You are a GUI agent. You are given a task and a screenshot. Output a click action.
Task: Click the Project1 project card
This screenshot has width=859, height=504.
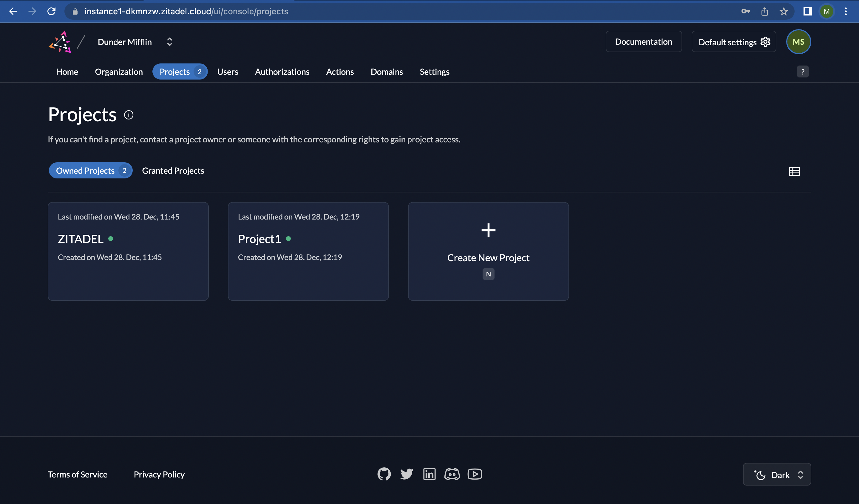308,251
